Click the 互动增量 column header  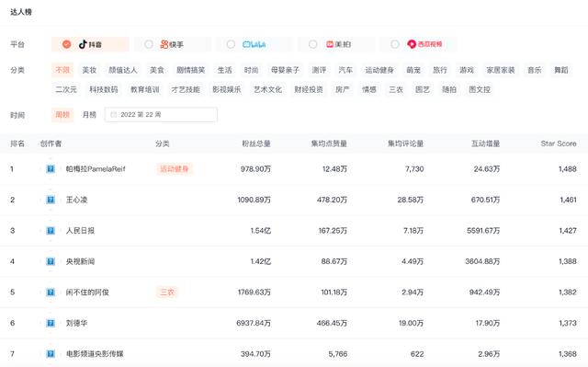click(485, 143)
